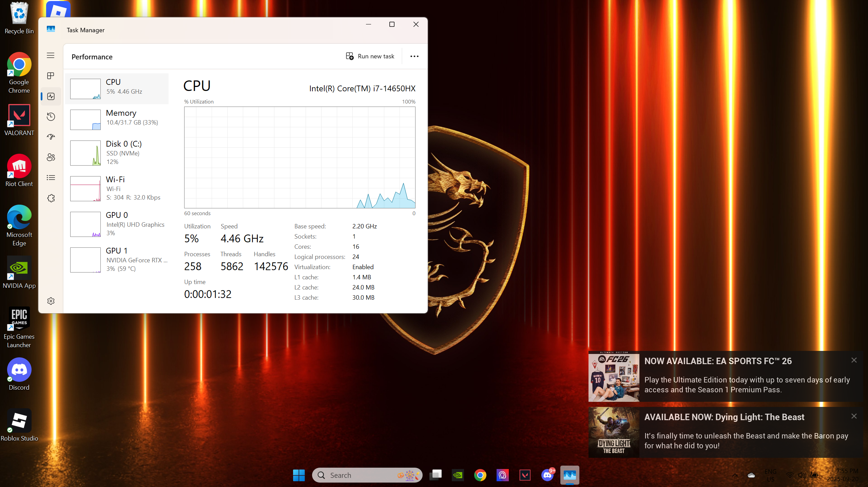868x487 pixels.
Task: Open Task Manager settings gear
Action: click(x=51, y=301)
